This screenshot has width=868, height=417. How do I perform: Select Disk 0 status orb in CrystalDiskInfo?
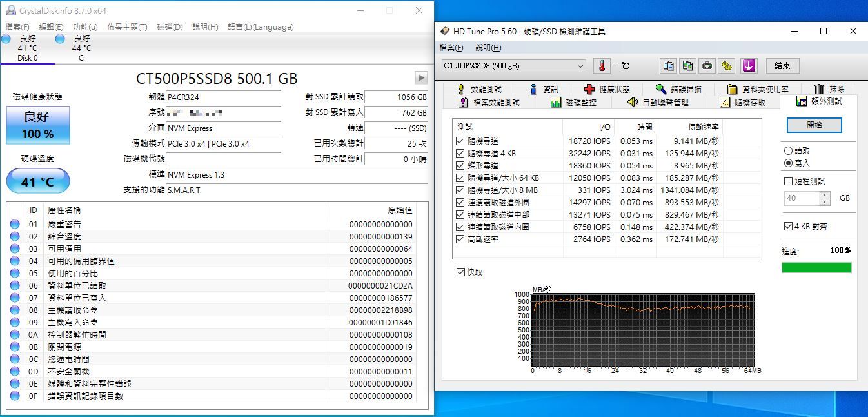6,40
